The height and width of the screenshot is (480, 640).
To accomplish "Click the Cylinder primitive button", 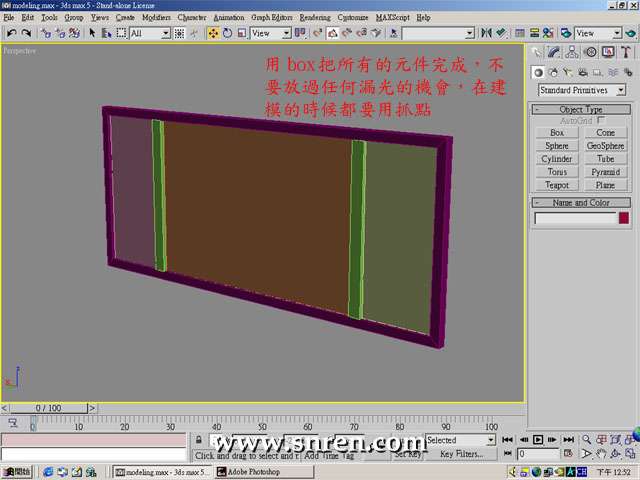I will pyautogui.click(x=557, y=159).
